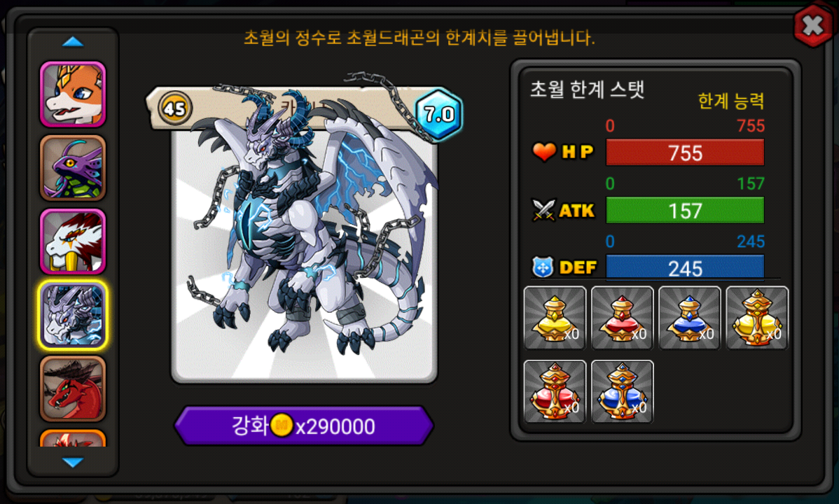The image size is (839, 504).
Task: Click the 7.0 hexagon grade badge
Action: [x=439, y=114]
